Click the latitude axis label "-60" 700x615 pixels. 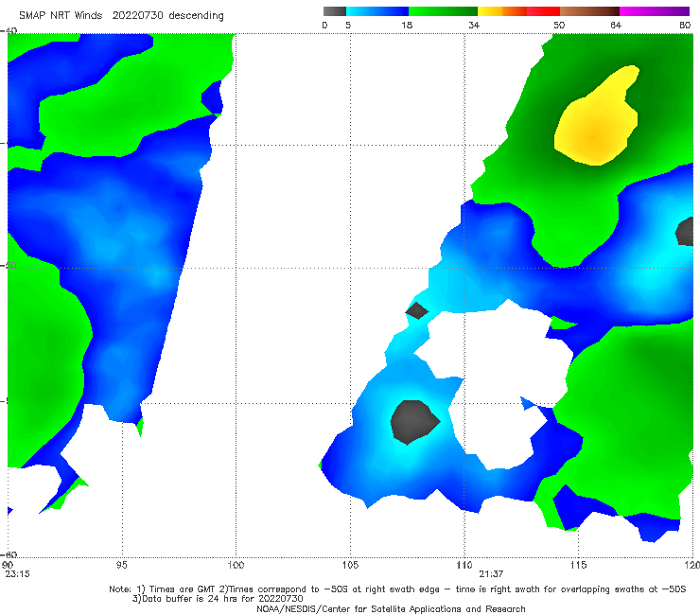[9, 554]
